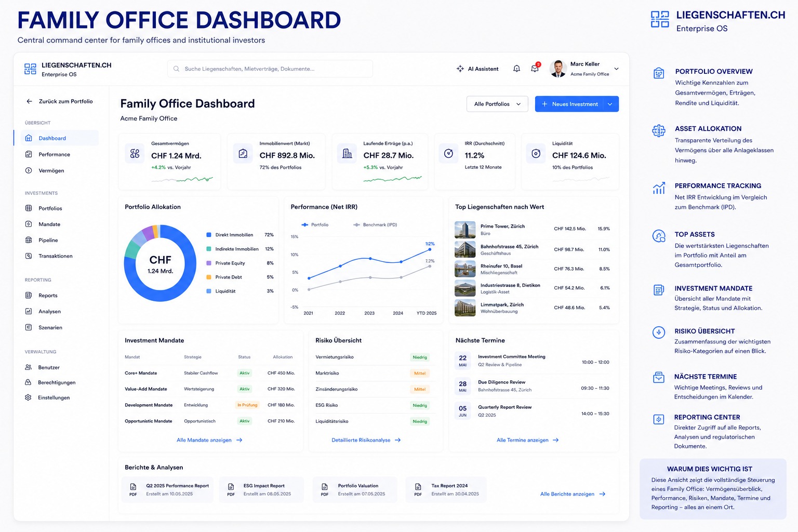Viewport: 798px width, 532px height.
Task: Click the Performance sidebar icon
Action: point(29,154)
